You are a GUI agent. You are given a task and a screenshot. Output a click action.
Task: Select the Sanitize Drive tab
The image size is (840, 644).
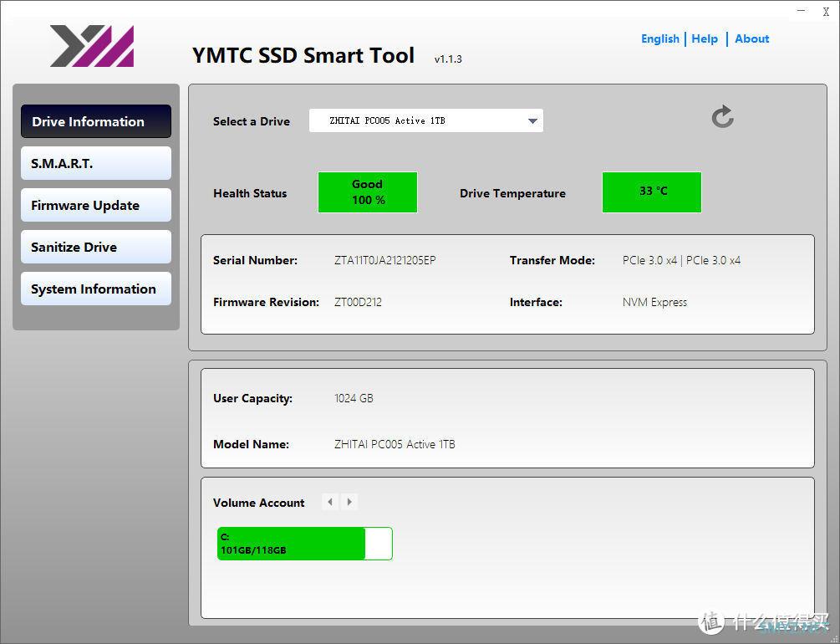coord(96,247)
